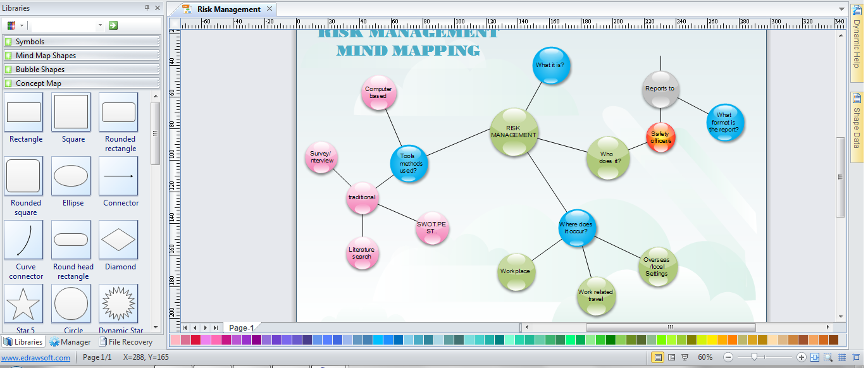This screenshot has width=868, height=368.
Task: Click the fit-to-window icon on status bar
Action: tap(815, 357)
